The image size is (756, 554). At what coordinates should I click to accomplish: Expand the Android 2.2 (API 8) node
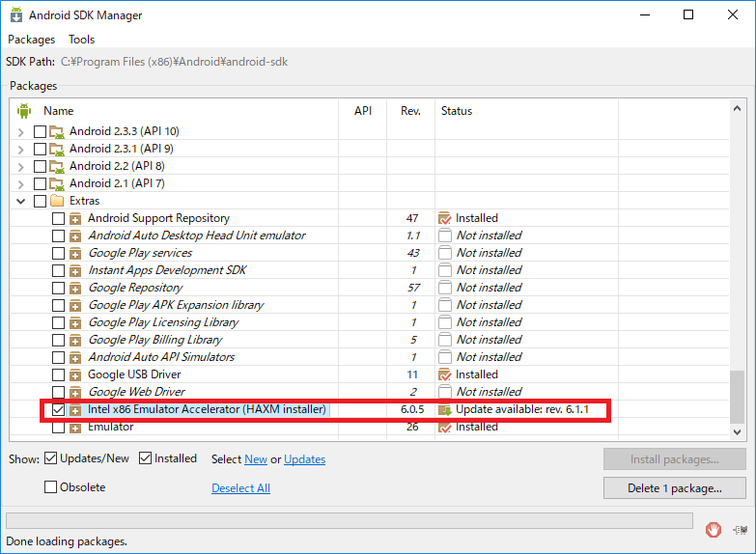pyautogui.click(x=20, y=166)
